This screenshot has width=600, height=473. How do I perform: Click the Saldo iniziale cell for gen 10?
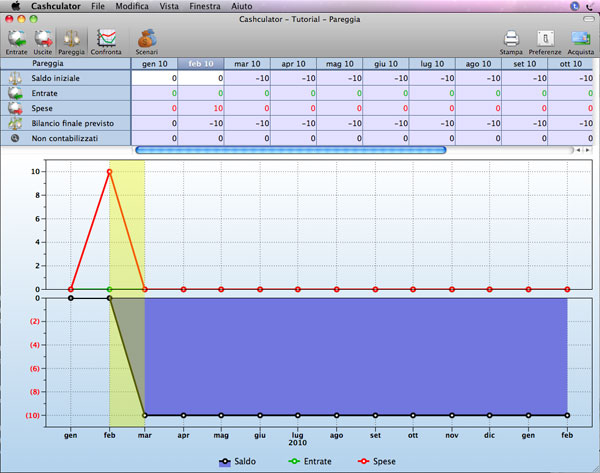pyautogui.click(x=154, y=78)
